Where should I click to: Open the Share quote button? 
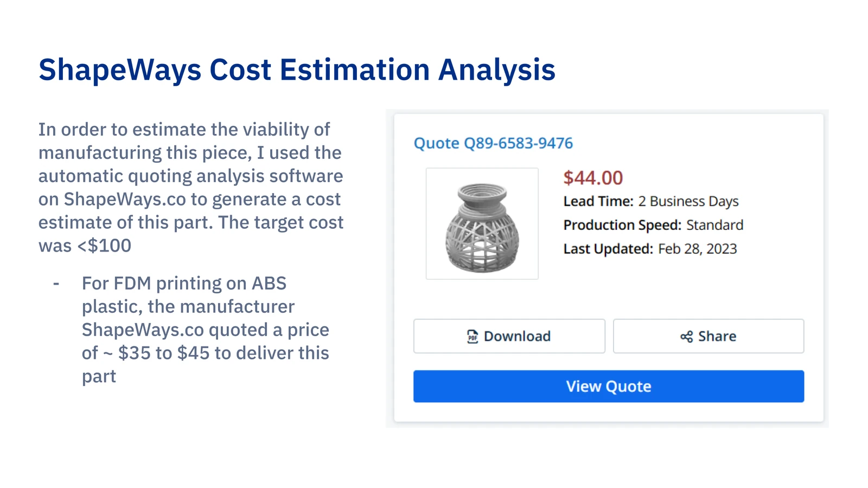click(709, 336)
